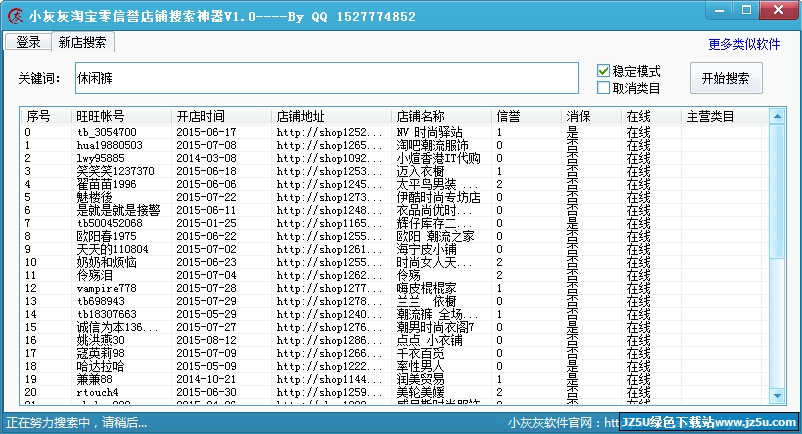Click the app logo icon in title bar
The height and width of the screenshot is (434, 802).
pos(15,16)
